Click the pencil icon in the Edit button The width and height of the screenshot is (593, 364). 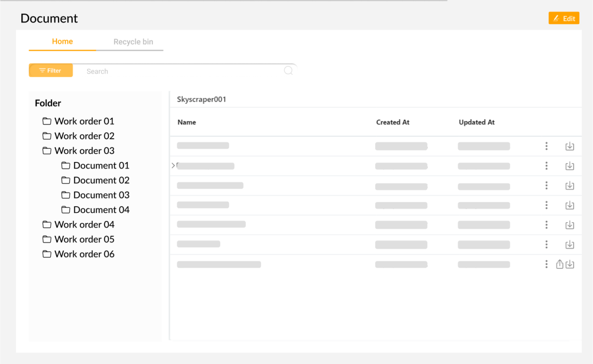pos(556,18)
